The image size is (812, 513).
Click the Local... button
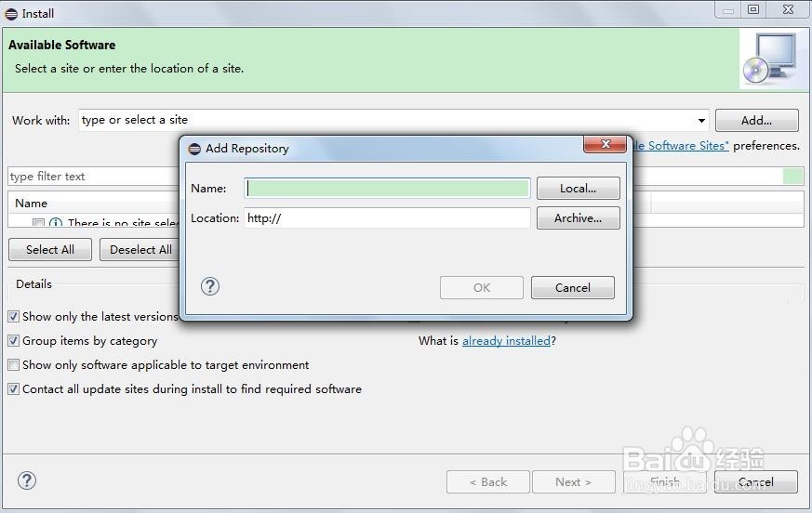click(578, 189)
